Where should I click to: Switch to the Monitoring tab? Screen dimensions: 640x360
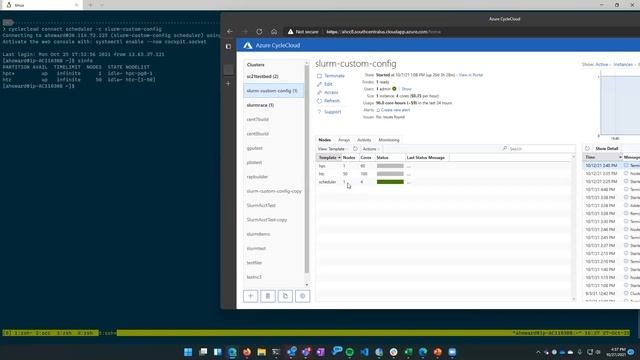coord(389,140)
